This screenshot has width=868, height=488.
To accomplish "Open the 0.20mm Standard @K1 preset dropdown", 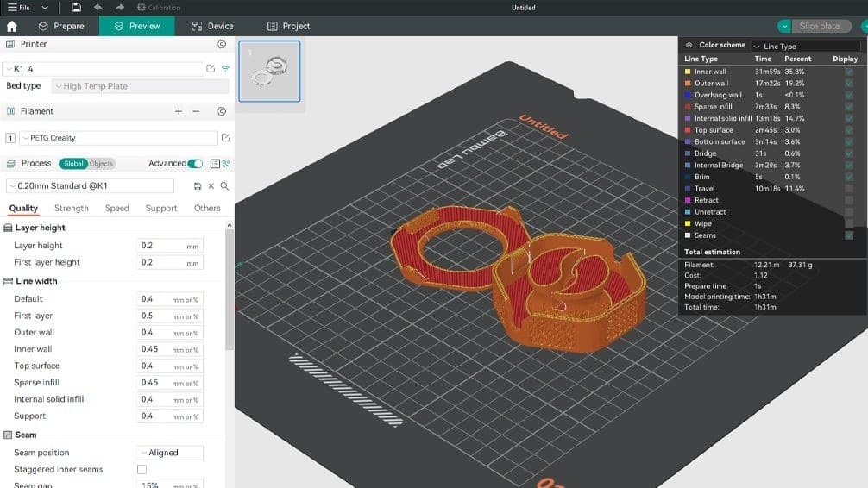I will coord(91,186).
